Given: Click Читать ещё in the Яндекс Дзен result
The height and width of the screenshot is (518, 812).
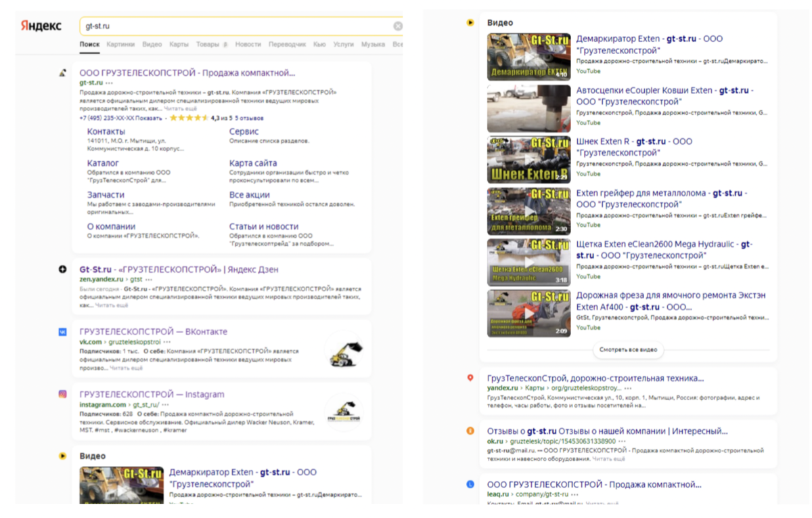Looking at the screenshot, I should pos(112,305).
